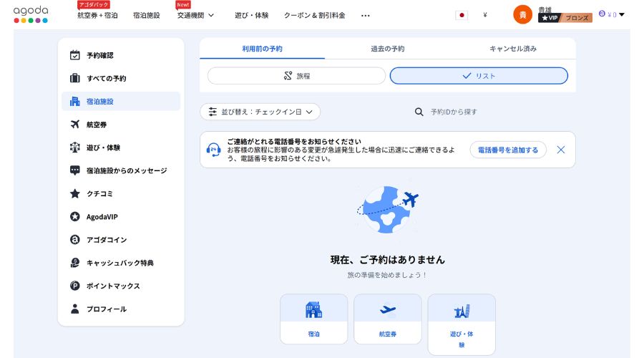644x358 pixels.
Task: Dismiss the phone number notice
Action: coord(560,150)
